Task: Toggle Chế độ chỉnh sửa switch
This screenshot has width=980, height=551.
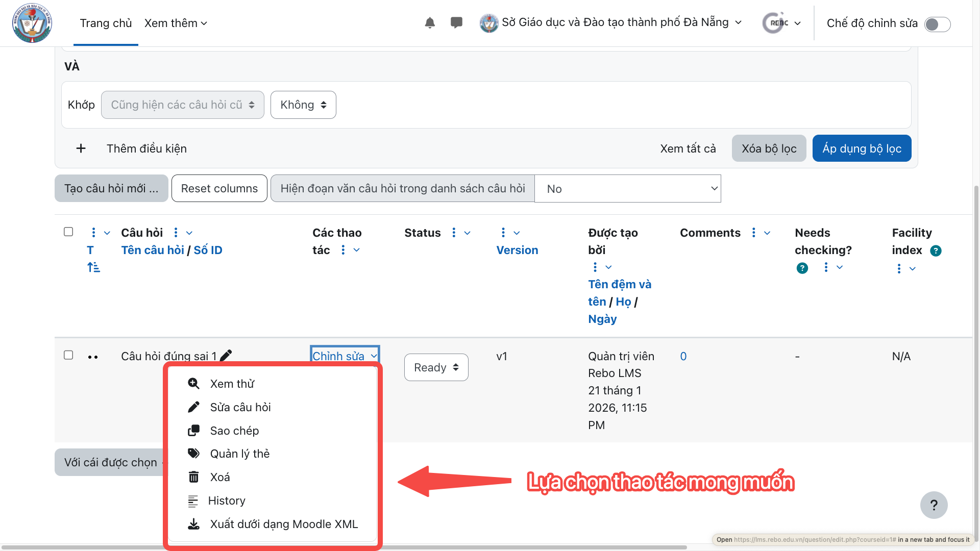Action: click(937, 24)
